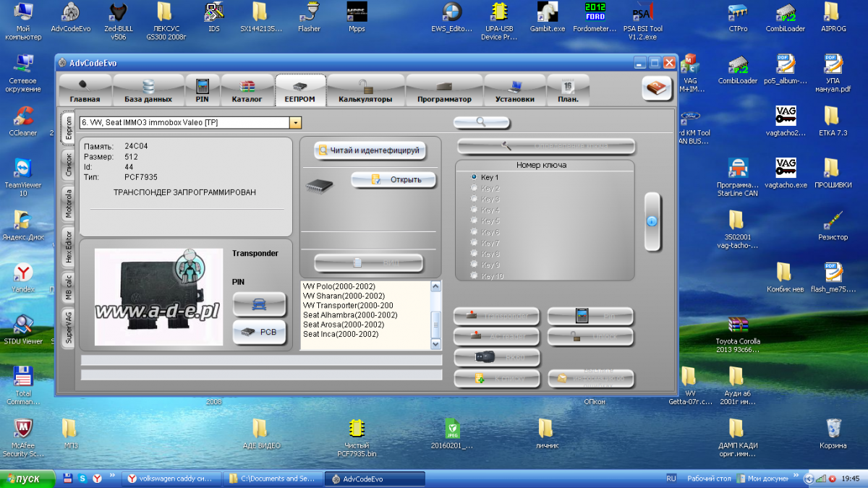Screen dimensions: 868x488
Task: Switch to the База данных tab
Action: (x=148, y=90)
